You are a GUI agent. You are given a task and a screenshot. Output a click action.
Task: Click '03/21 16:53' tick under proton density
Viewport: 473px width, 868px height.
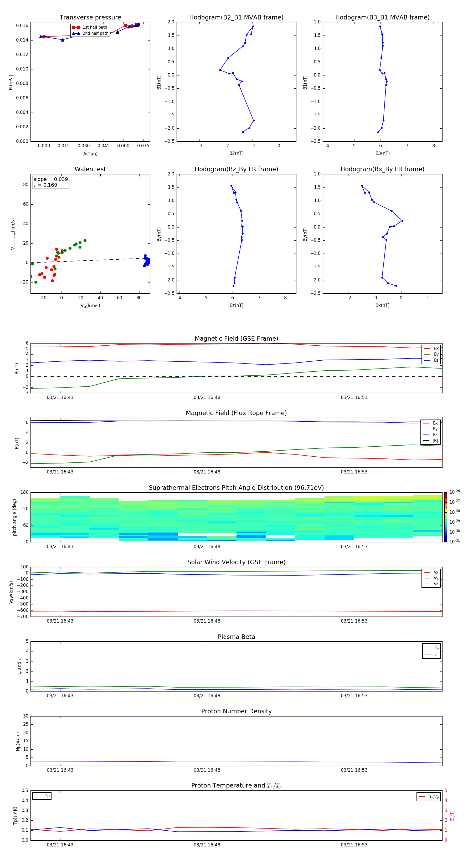coord(354,770)
